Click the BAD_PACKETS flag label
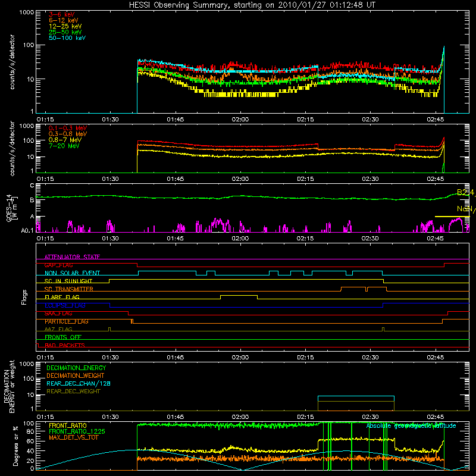The width and height of the screenshot is (476, 476). tap(65, 345)
